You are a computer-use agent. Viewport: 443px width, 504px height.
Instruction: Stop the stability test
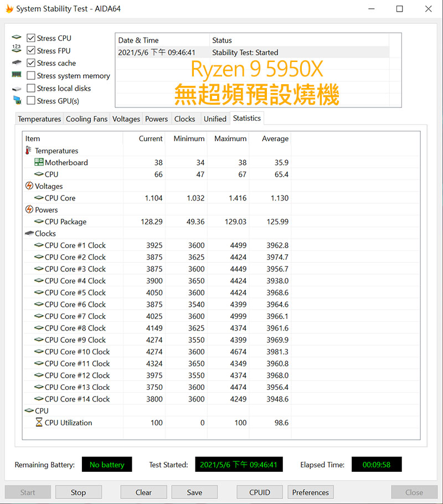tap(78, 492)
